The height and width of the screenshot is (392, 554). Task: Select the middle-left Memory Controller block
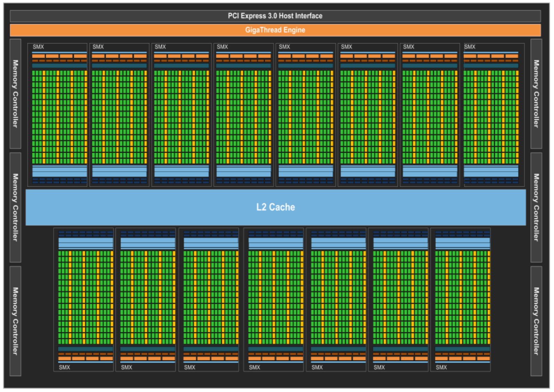click(x=15, y=207)
